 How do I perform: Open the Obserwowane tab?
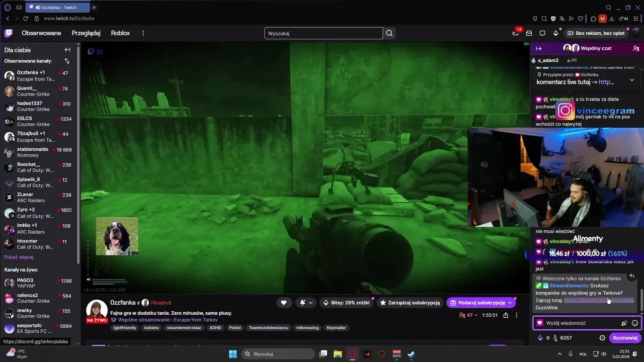coord(41,33)
